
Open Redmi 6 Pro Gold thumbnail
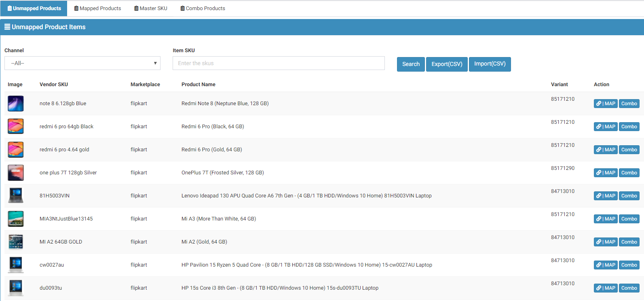tap(16, 150)
